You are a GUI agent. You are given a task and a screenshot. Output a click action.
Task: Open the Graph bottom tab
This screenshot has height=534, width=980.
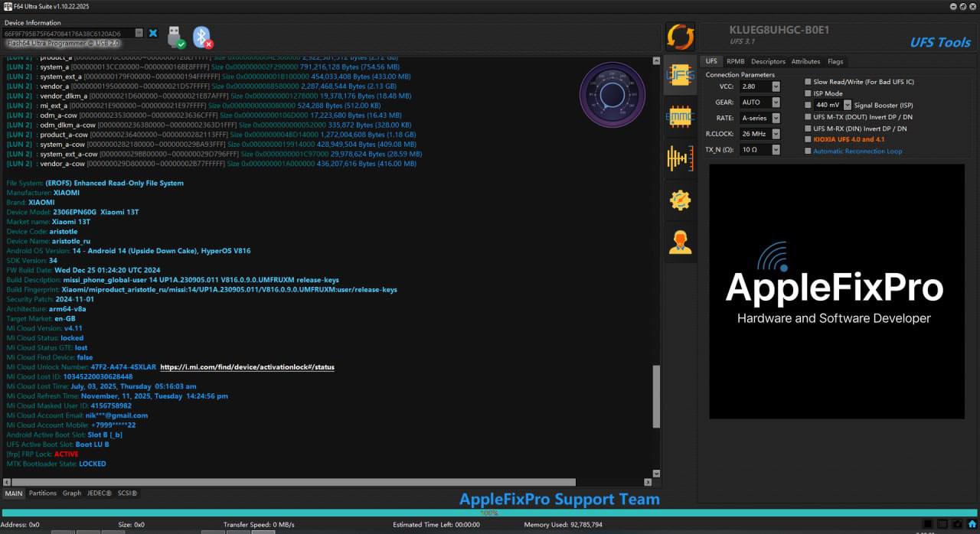[x=72, y=493]
